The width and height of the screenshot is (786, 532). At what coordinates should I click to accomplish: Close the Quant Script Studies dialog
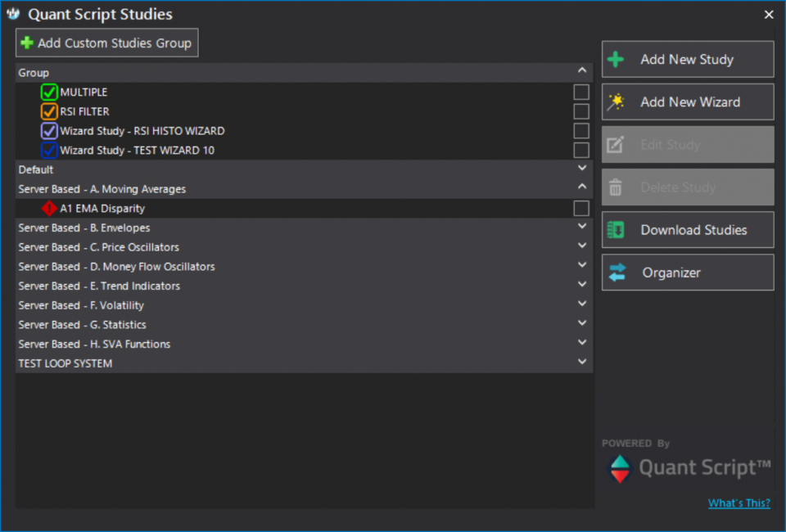click(x=769, y=15)
